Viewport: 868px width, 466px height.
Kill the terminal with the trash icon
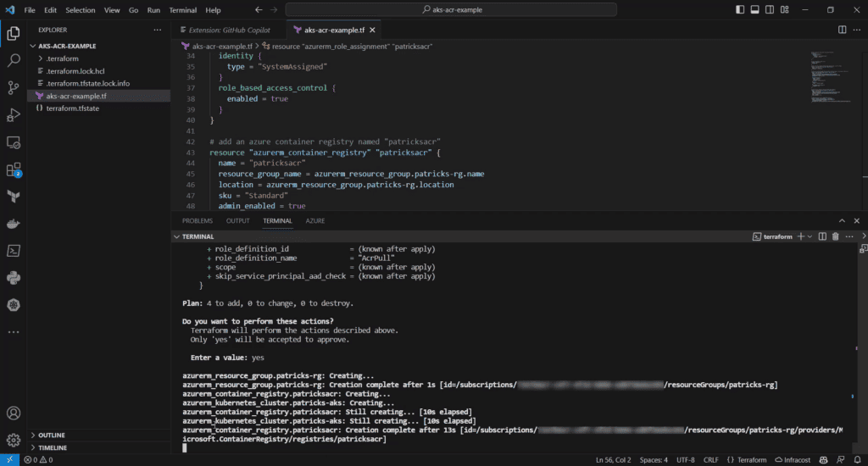pyautogui.click(x=835, y=236)
